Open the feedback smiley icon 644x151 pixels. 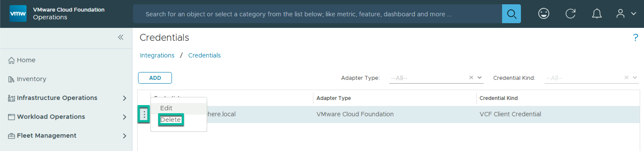click(543, 14)
